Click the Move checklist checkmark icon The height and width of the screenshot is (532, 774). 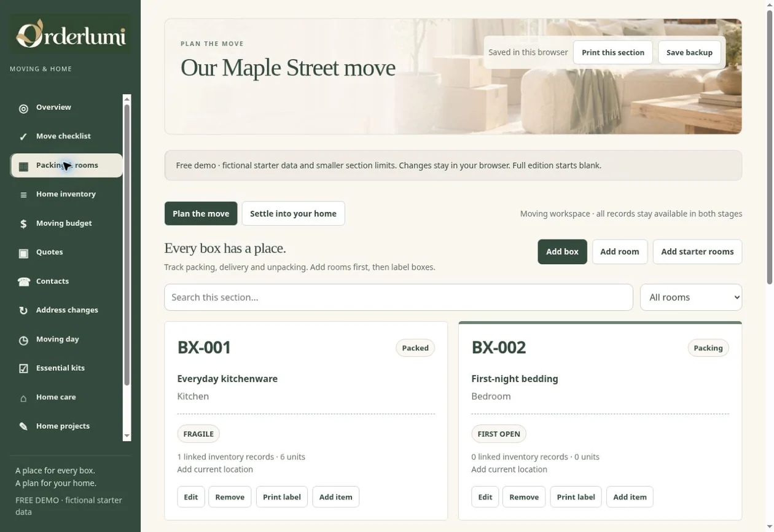[x=23, y=137]
